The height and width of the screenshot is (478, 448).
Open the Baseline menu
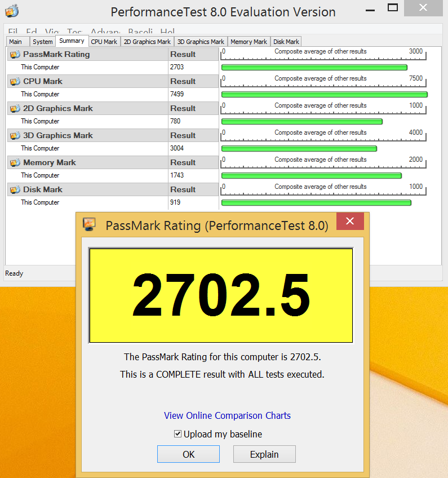click(140, 32)
